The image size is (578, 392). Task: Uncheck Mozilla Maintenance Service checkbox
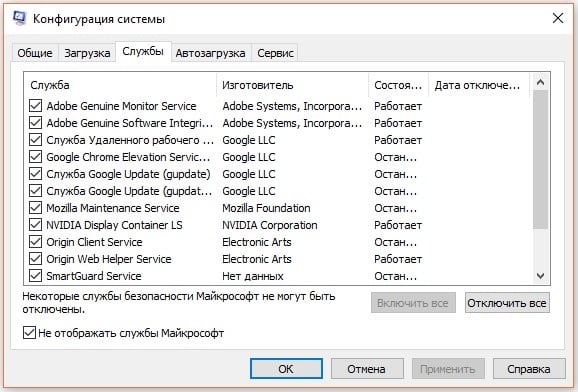click(35, 208)
